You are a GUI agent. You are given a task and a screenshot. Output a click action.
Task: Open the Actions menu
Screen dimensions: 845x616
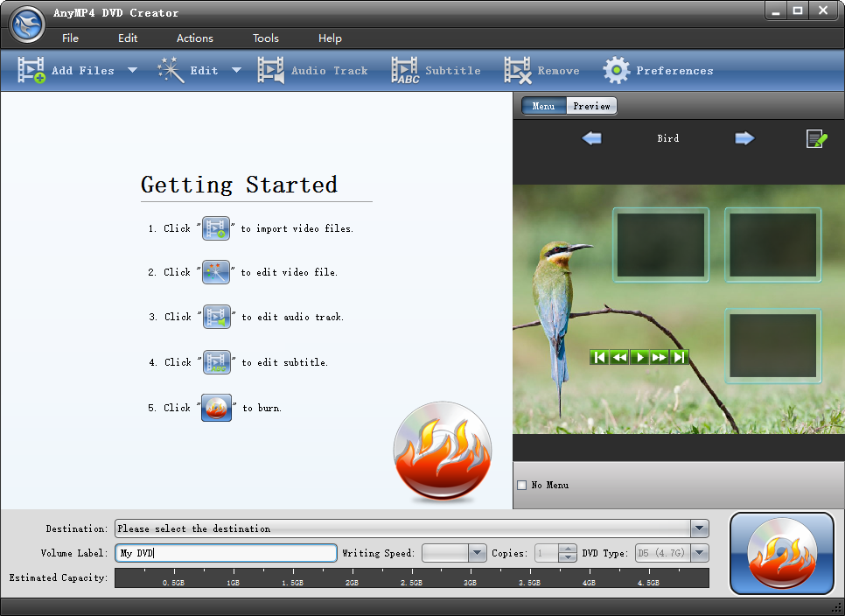(194, 38)
